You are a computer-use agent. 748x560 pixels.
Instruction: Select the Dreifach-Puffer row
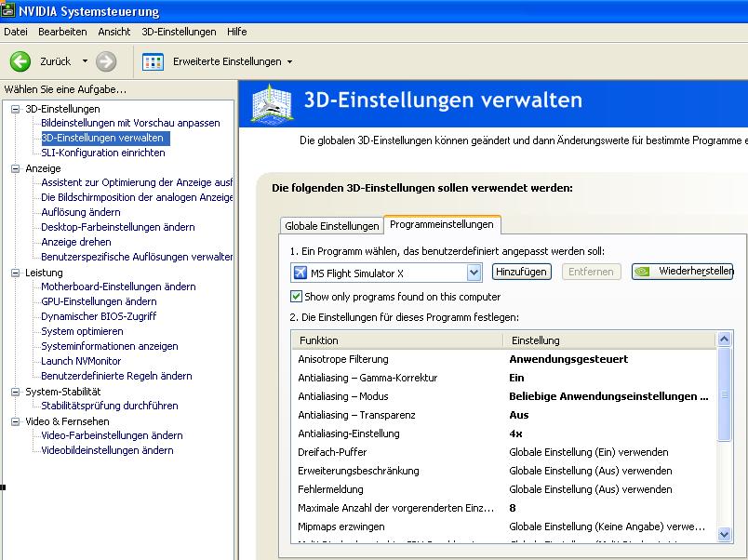[503, 452]
